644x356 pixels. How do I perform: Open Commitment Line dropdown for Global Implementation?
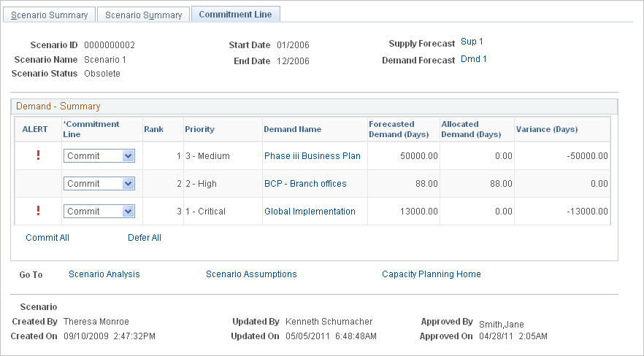pyautogui.click(x=99, y=212)
